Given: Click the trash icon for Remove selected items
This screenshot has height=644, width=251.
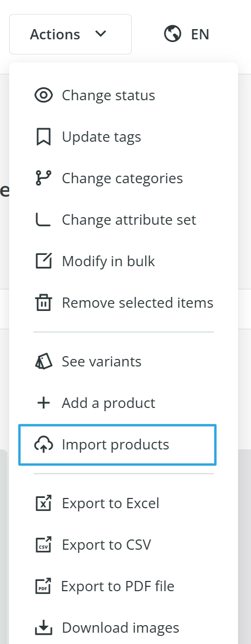Looking at the screenshot, I should [43, 303].
